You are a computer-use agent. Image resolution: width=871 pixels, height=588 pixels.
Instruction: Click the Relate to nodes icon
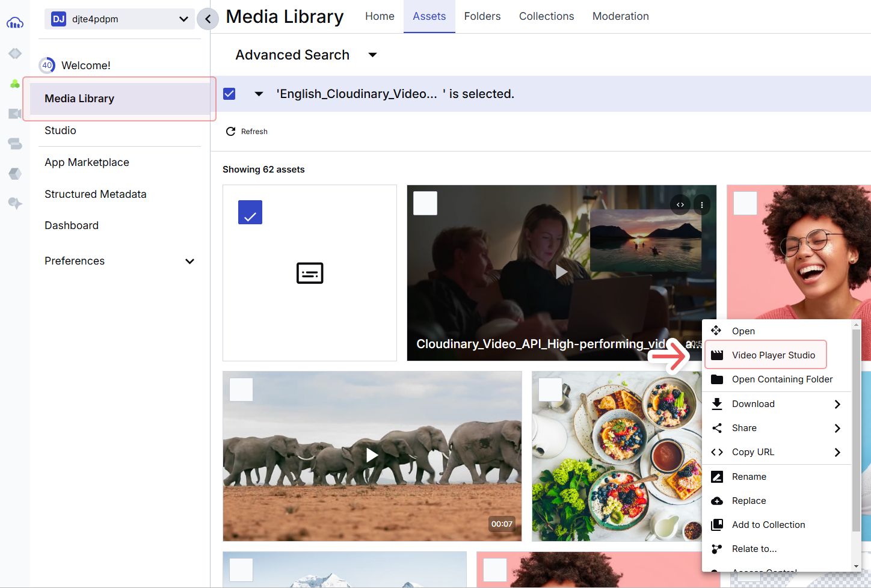[717, 549]
